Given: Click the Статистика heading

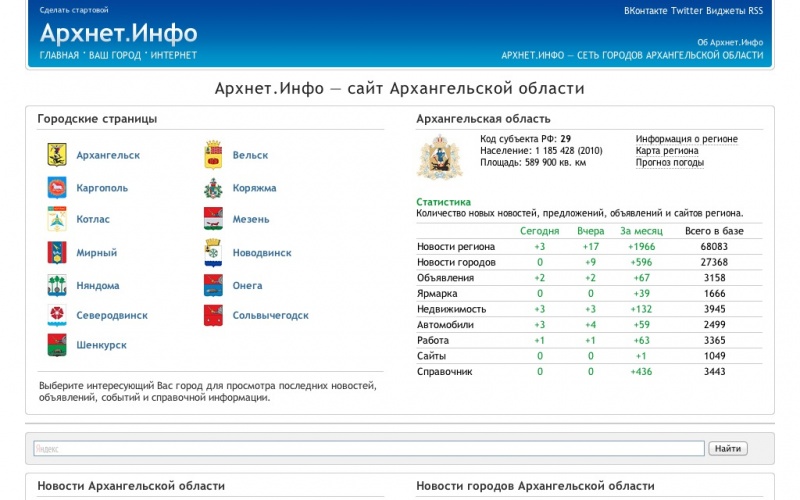Looking at the screenshot, I should [443, 202].
